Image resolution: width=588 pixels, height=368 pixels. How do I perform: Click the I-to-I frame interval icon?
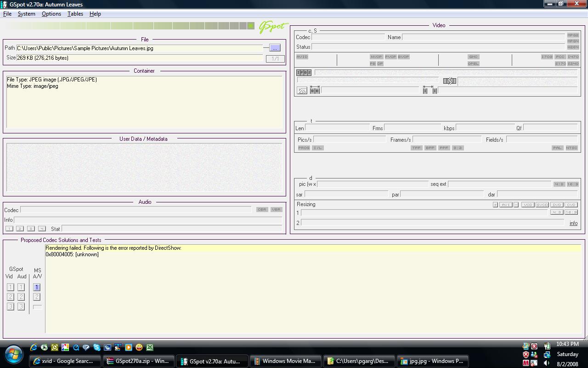tap(430, 90)
